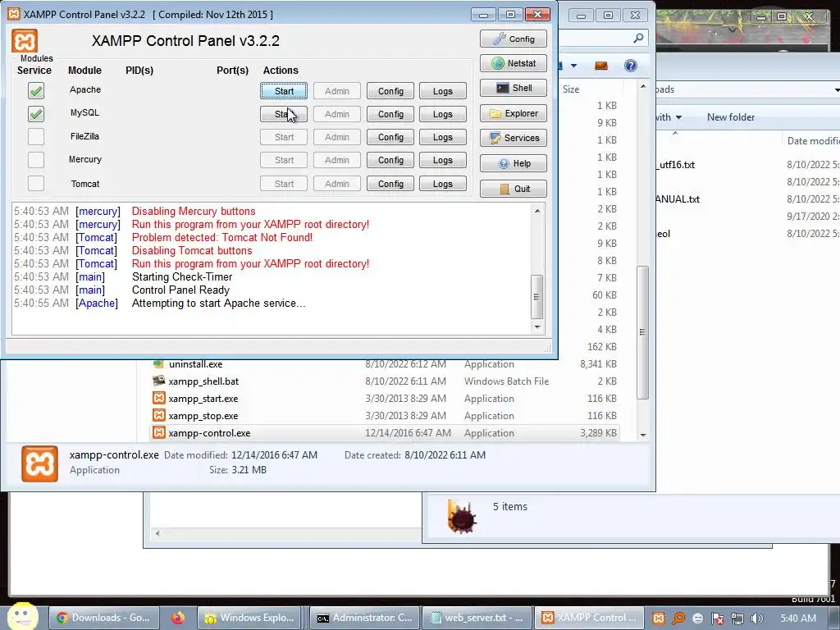Open the FileZilla Config menu
840x630 pixels.
click(x=390, y=137)
